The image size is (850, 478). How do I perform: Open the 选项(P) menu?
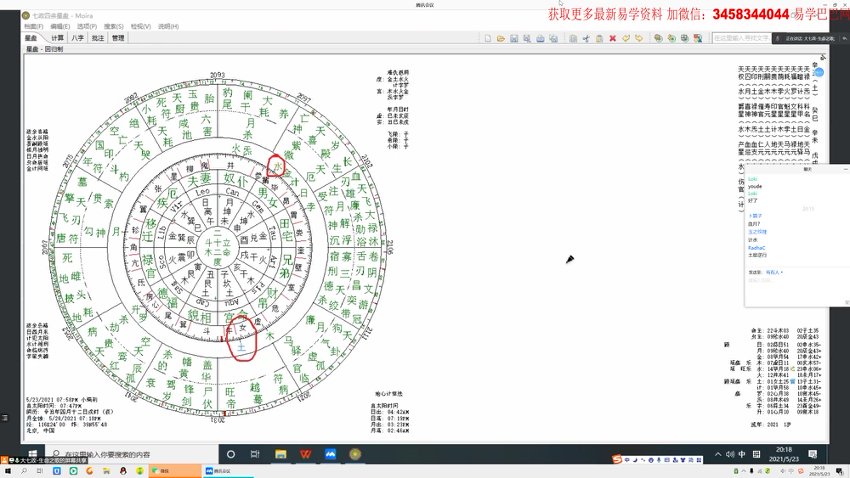[87, 26]
